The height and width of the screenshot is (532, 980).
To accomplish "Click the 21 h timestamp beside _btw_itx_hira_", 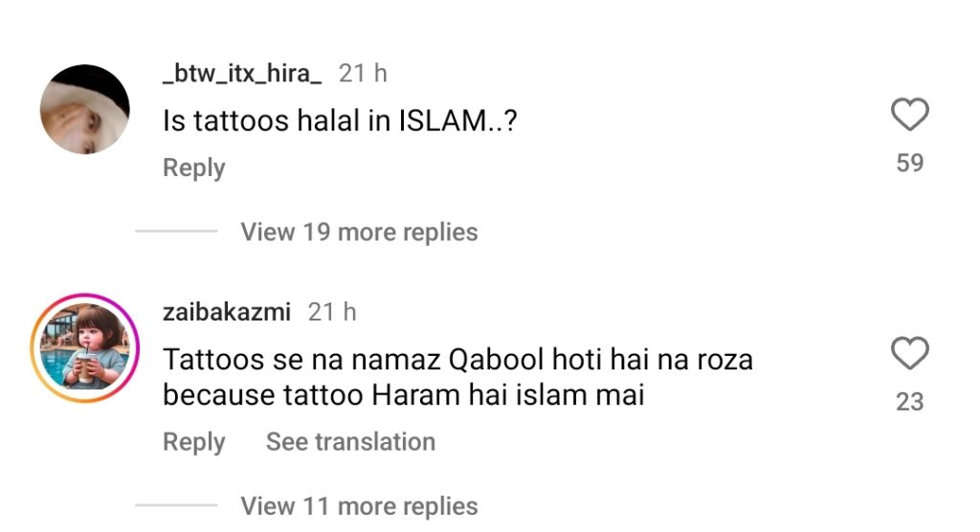I will 363,73.
